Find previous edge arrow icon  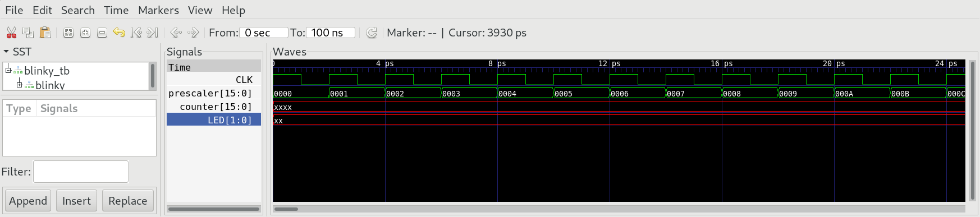tap(176, 33)
